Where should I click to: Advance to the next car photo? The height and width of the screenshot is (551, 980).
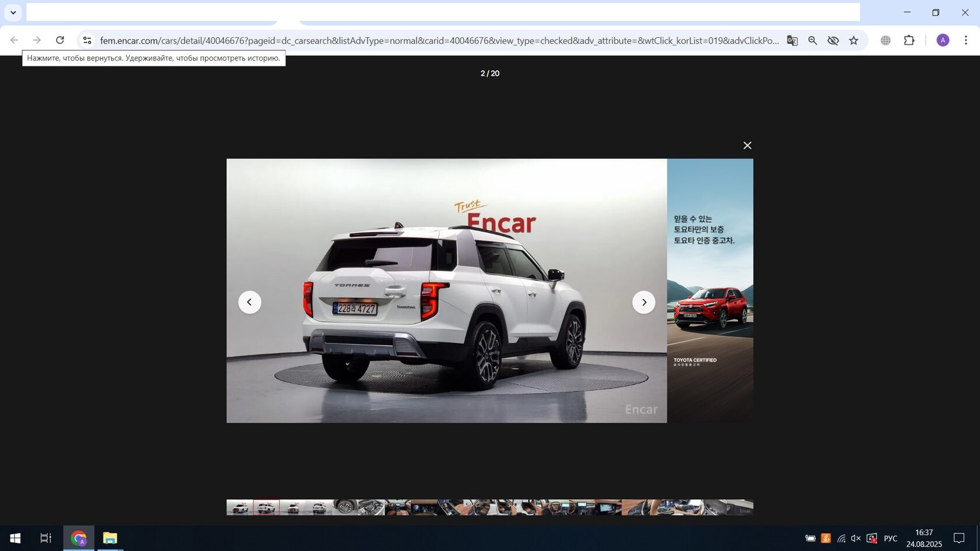(x=644, y=302)
